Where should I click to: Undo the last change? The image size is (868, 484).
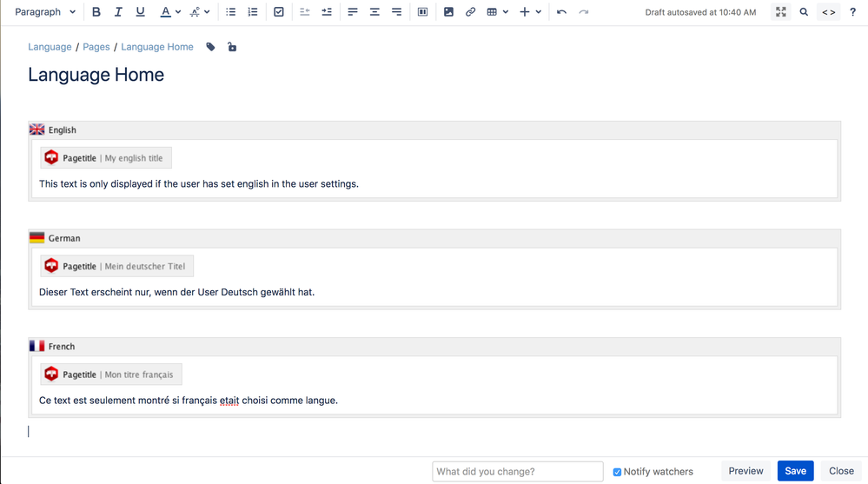561,11
